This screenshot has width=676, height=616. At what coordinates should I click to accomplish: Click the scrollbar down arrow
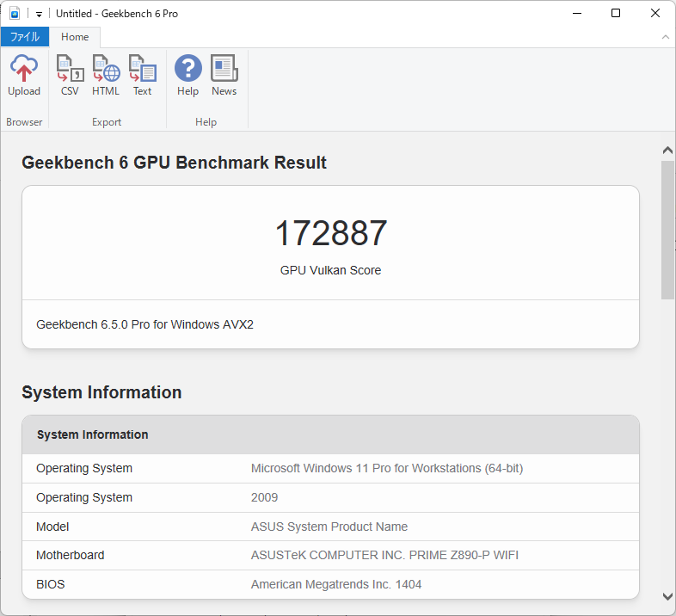pyautogui.click(x=667, y=596)
